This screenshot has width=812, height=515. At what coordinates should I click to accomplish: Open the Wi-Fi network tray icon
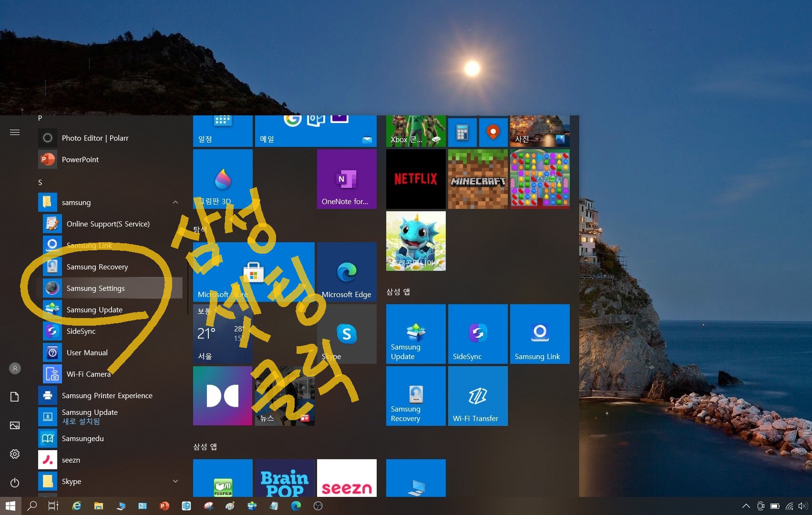[790, 506]
